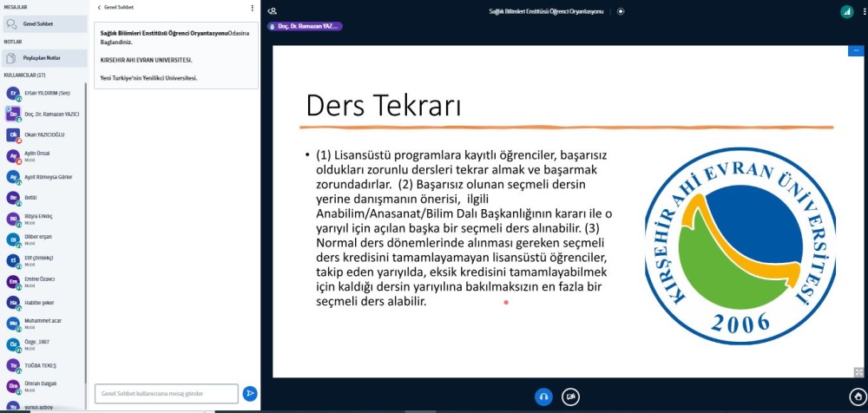Select user Elif çömlekçi
The height and width of the screenshot is (413, 868).
tap(43, 260)
